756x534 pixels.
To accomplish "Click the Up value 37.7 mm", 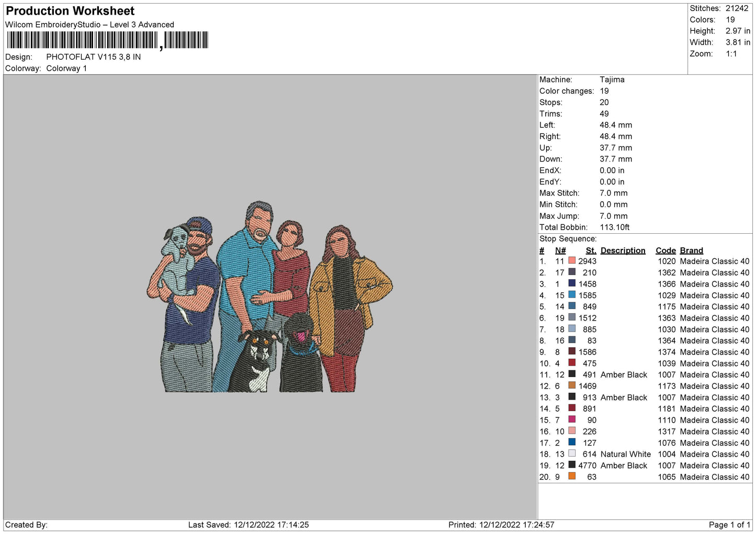I will pyautogui.click(x=616, y=147).
